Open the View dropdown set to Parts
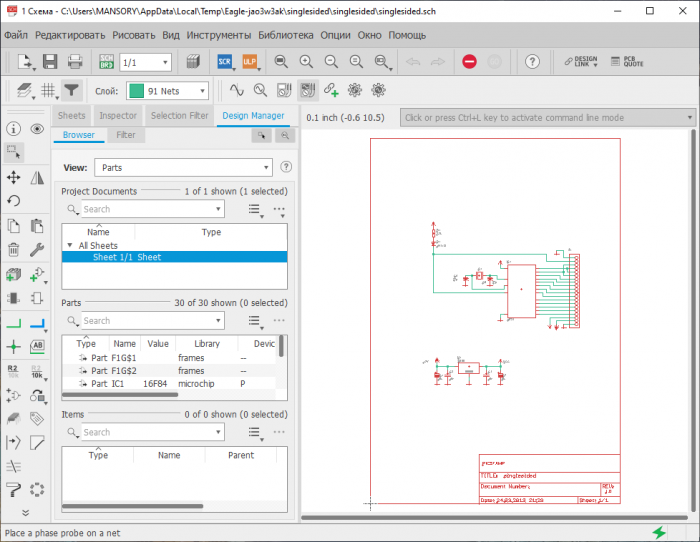The width and height of the screenshot is (700, 542). point(183,168)
